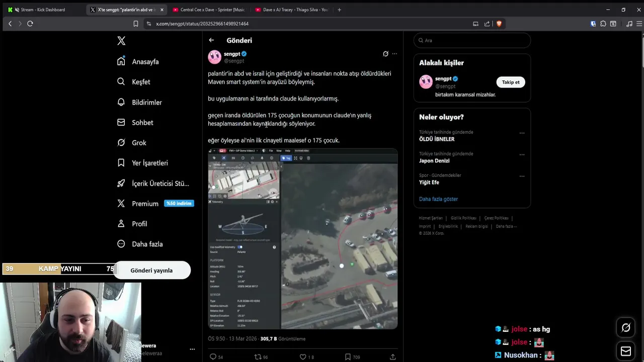Viewport: 644px width, 362px height.
Task: Repost the post with 96 reposts
Action: (261, 357)
